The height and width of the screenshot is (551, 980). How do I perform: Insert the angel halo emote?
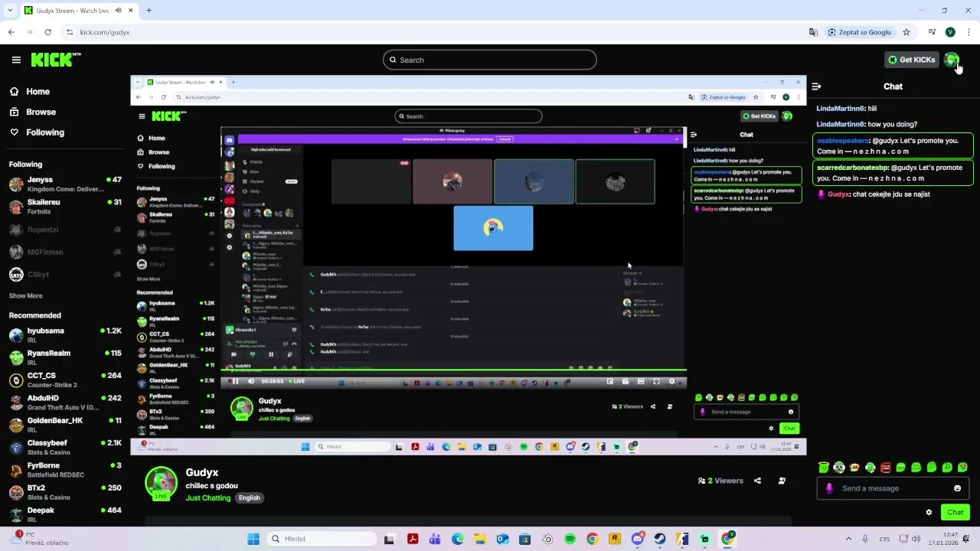(x=824, y=467)
